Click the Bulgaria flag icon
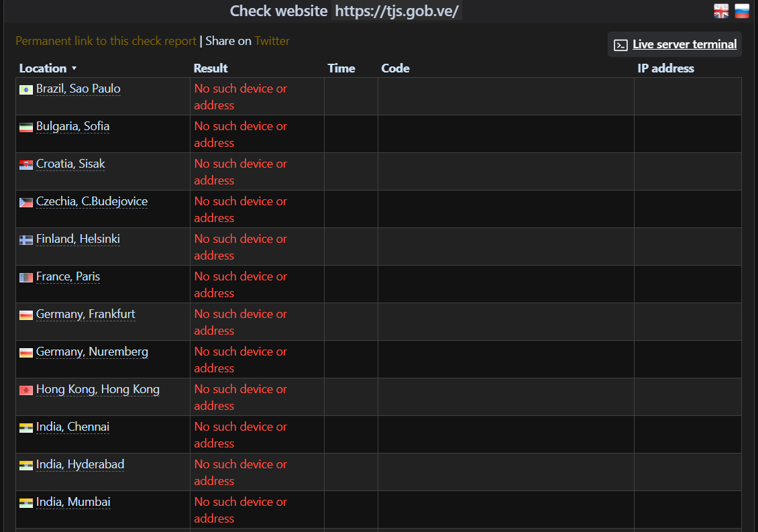This screenshot has width=758, height=532. point(26,127)
